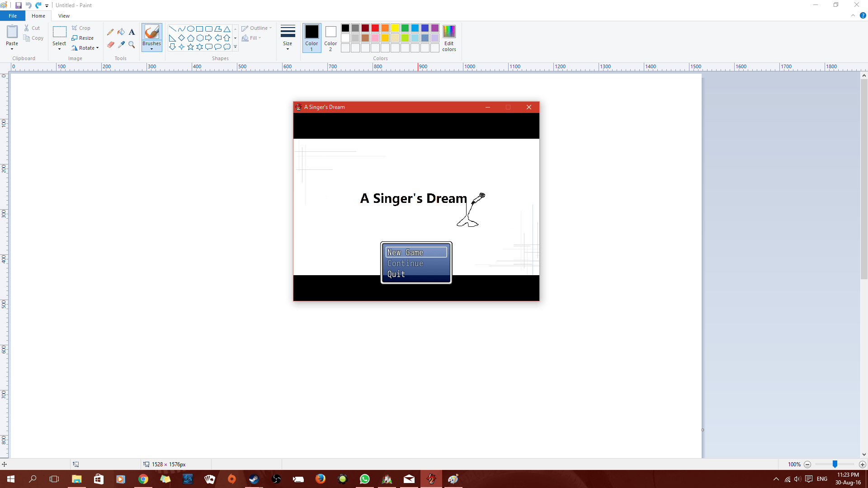
Task: Click the Undo arrow icon
Action: point(28,5)
